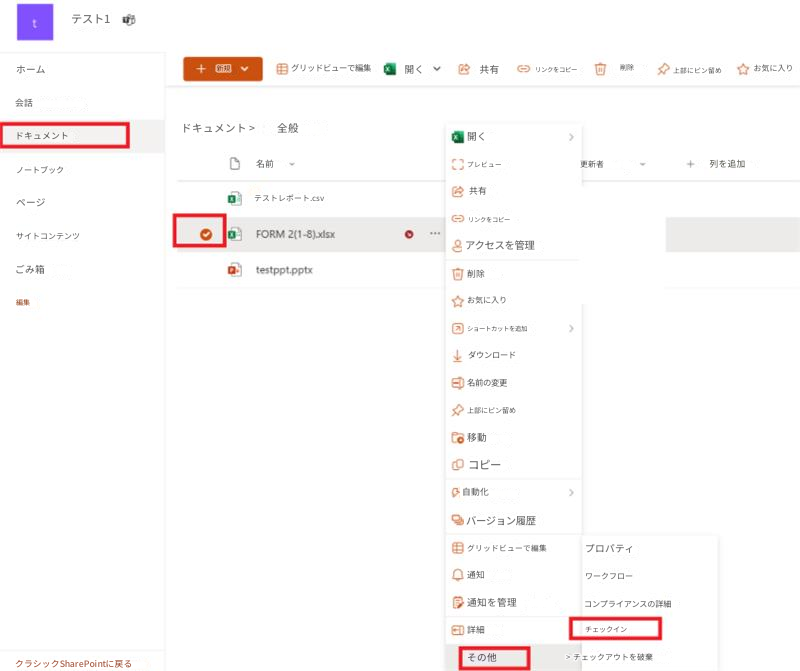800x671 pixels.
Task: Click お気に入り star in the toolbar
Action: point(764,68)
